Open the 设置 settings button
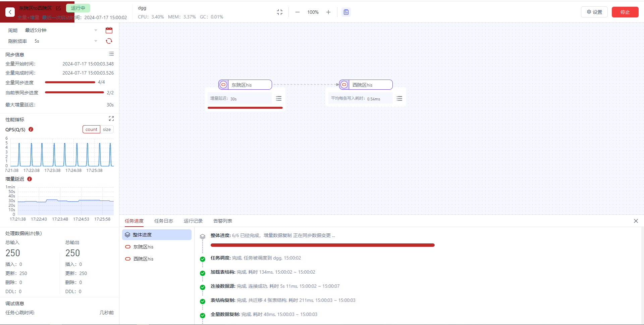Screen dimensions: 644x325 click(594, 12)
